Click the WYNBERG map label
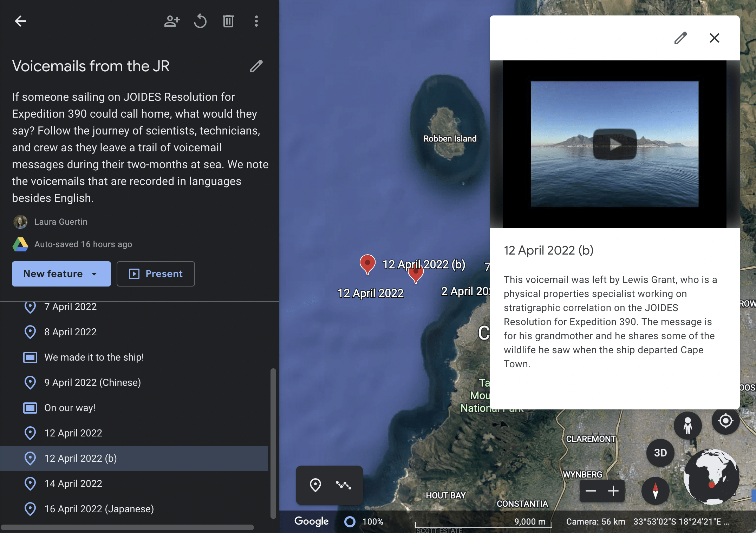This screenshot has height=533, width=756. click(582, 474)
